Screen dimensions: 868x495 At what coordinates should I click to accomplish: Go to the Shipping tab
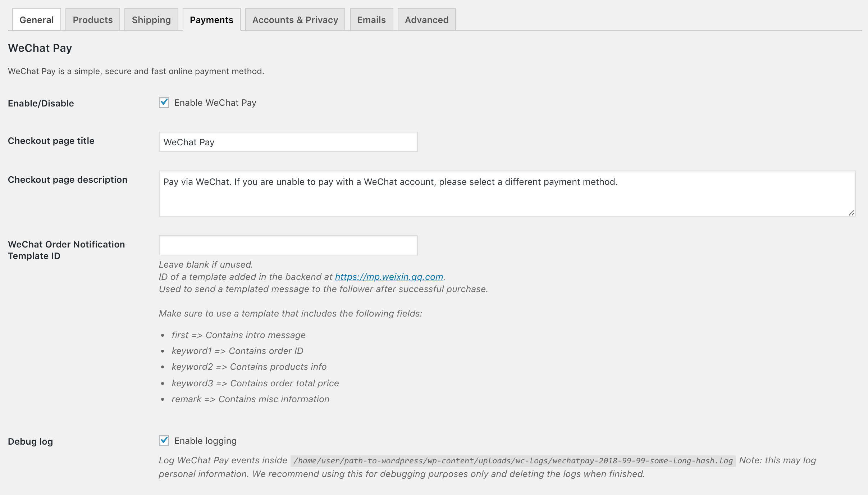(151, 20)
